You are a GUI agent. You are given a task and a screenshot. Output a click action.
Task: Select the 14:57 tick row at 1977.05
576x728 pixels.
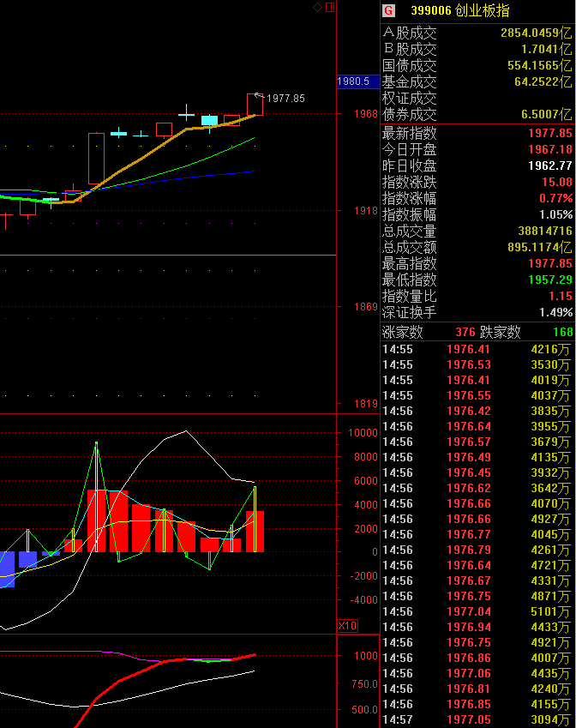(477, 720)
